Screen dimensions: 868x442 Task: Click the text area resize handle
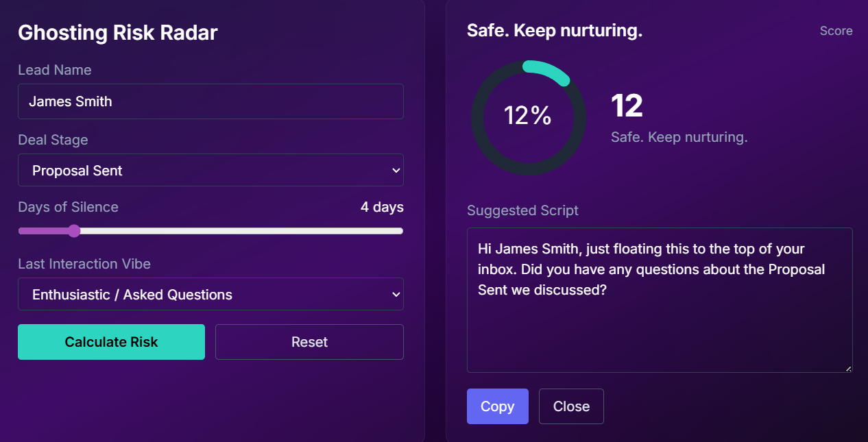click(x=848, y=368)
